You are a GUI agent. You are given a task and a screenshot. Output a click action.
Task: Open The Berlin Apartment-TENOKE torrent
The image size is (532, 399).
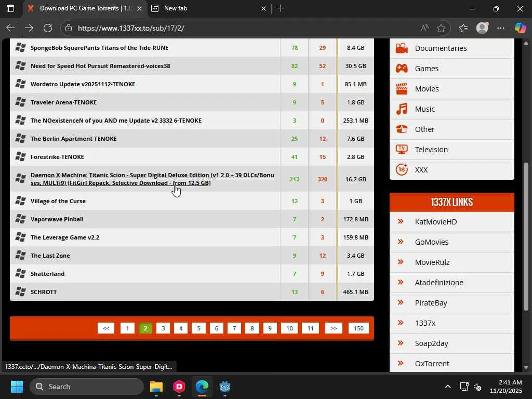74,138
